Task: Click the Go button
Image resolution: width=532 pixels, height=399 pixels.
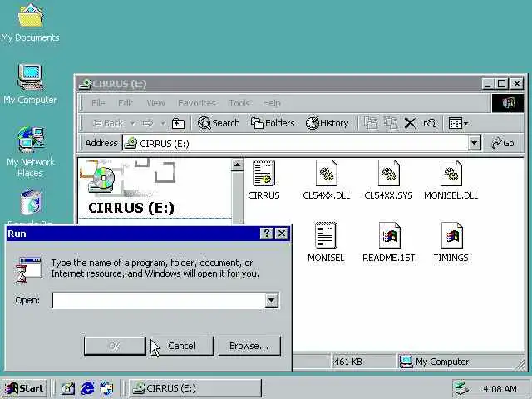Action: click(503, 143)
